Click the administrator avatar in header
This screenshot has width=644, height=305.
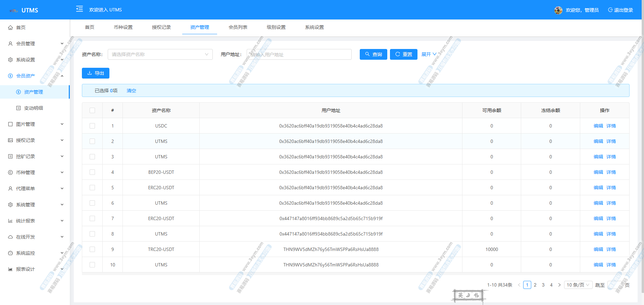[x=558, y=10]
